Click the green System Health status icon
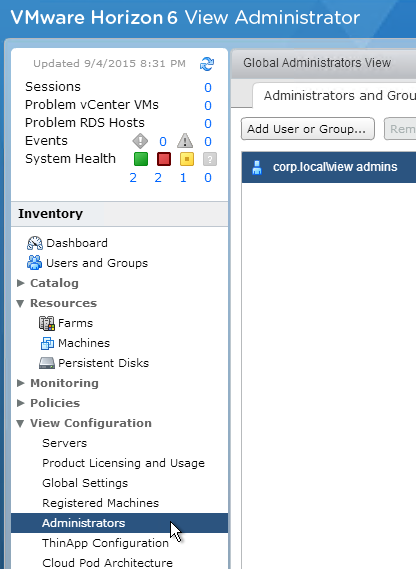The width and height of the screenshot is (416, 569). pyautogui.click(x=141, y=159)
